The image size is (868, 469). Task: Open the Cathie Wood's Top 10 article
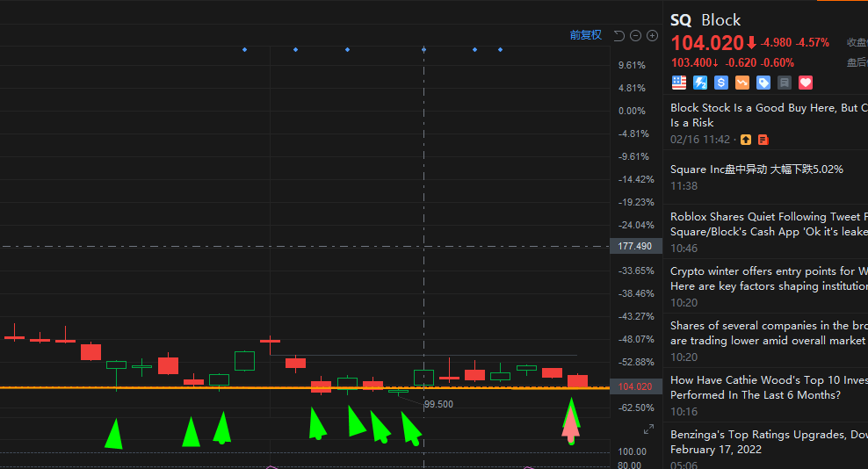click(x=769, y=387)
